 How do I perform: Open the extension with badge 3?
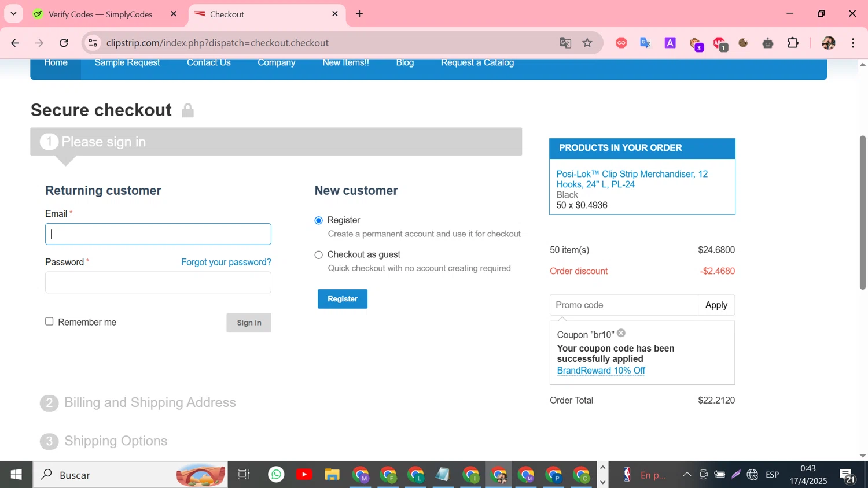point(696,44)
